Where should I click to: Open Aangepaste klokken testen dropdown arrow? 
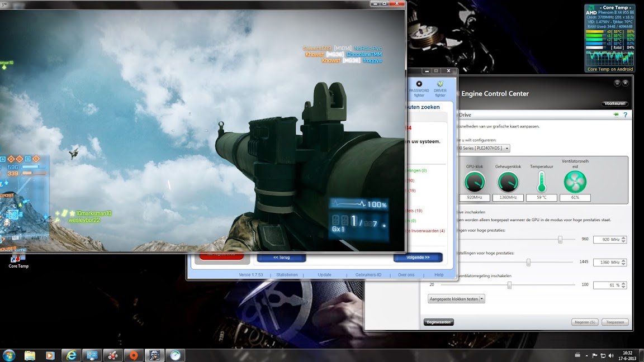(482, 299)
